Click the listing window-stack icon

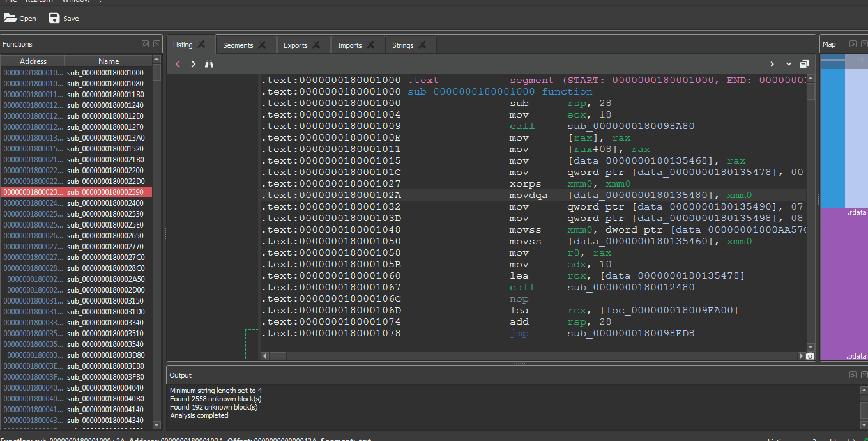804,64
